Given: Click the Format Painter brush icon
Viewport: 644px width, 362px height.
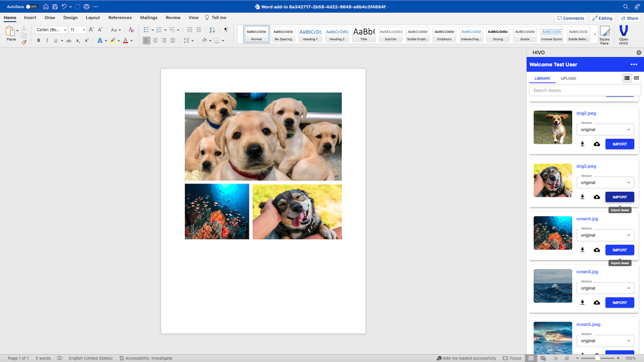Looking at the screenshot, I should [x=24, y=42].
